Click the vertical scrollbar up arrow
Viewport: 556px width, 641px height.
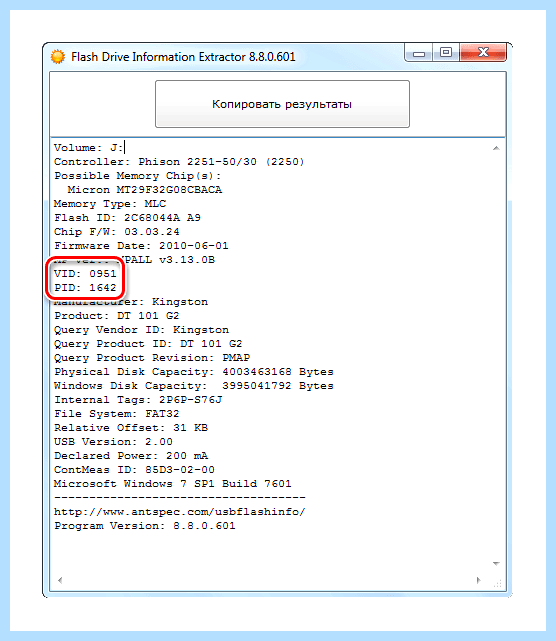tap(496, 148)
